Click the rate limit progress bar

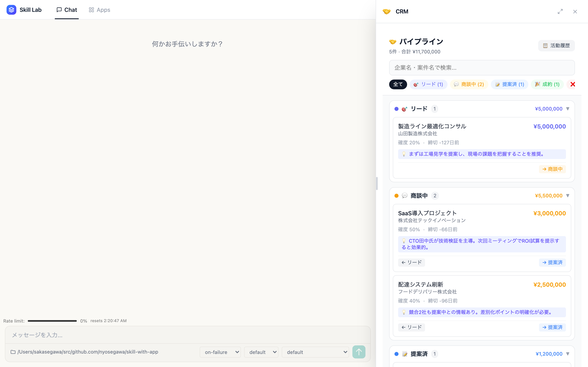click(x=52, y=321)
